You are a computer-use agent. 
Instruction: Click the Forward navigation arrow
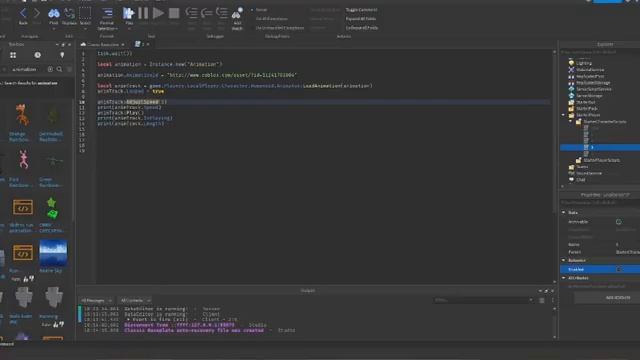point(37,13)
